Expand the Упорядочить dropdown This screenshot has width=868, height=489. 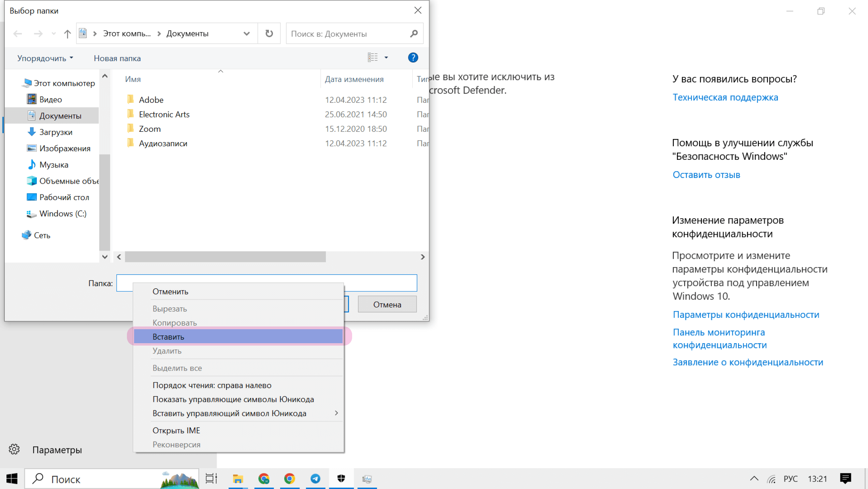tap(45, 58)
